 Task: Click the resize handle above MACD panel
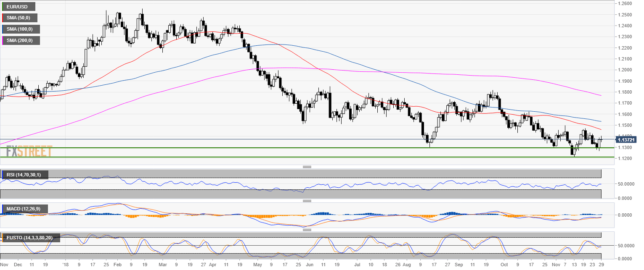pyautogui.click(x=307, y=201)
